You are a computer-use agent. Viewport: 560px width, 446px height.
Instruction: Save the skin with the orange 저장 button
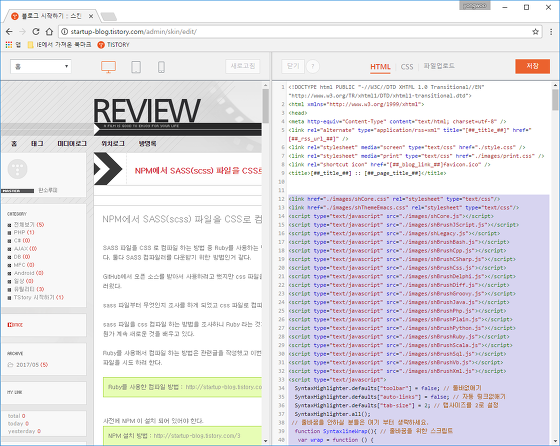coord(532,66)
